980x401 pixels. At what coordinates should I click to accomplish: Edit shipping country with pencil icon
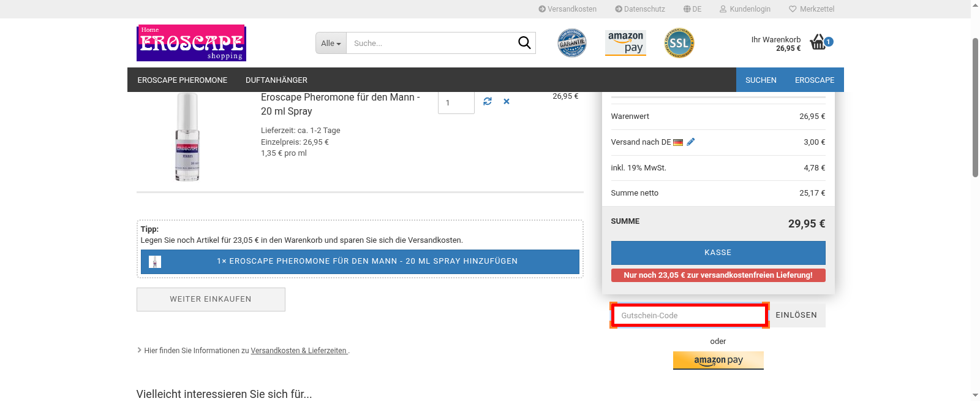(691, 142)
